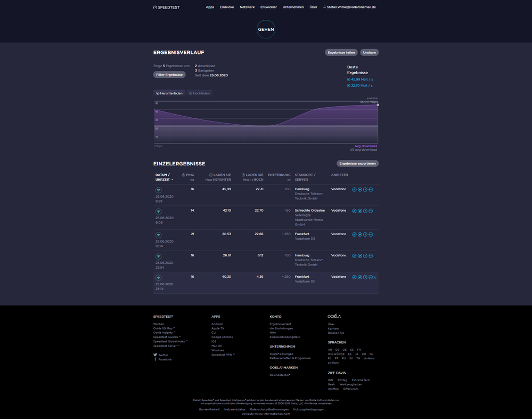Share the 9:59 result on Twitter
This screenshot has width=532, height=419.
click(x=359, y=189)
